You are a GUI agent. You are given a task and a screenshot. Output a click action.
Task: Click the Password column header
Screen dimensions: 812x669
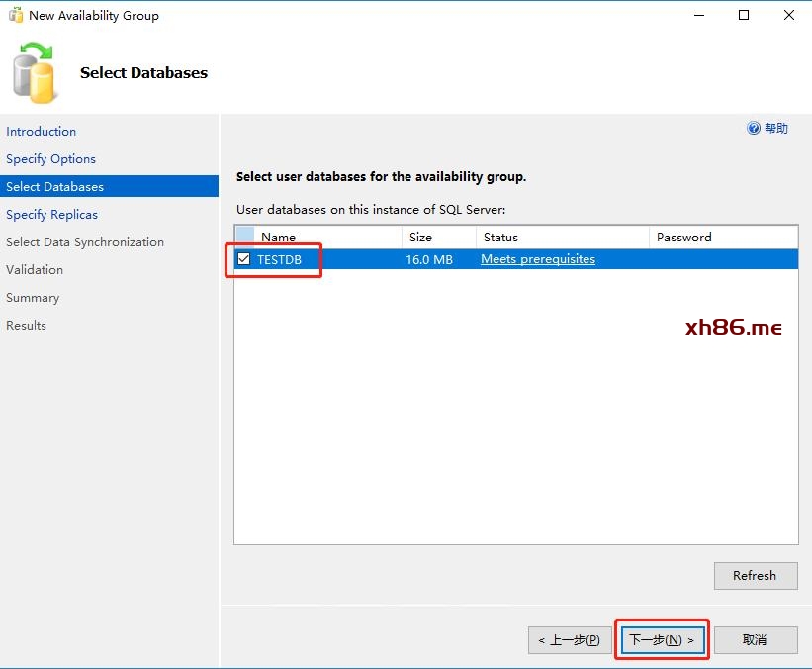(722, 237)
